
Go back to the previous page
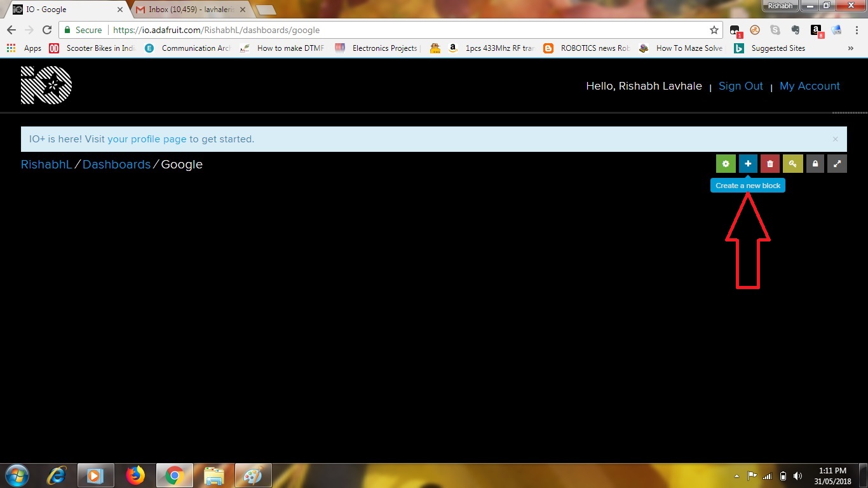coord(11,30)
